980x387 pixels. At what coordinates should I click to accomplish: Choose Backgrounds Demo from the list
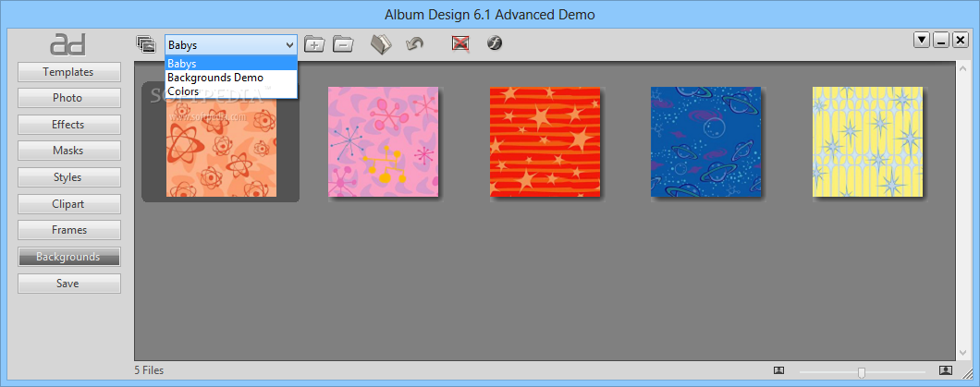click(231, 78)
